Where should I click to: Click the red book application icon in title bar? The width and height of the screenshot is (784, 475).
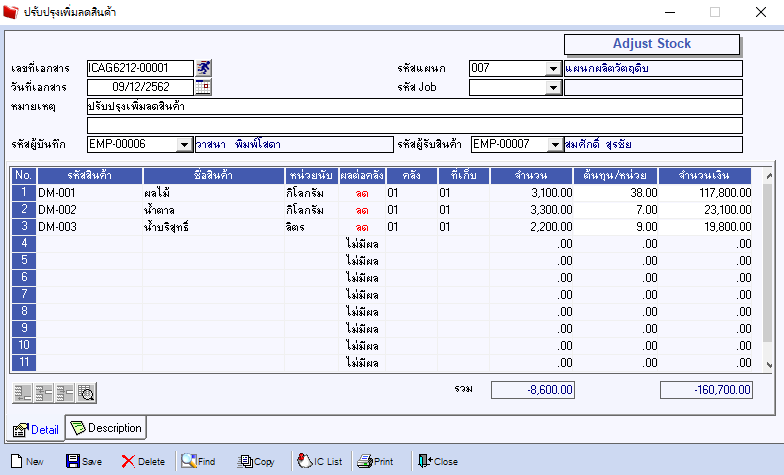tap(10, 12)
